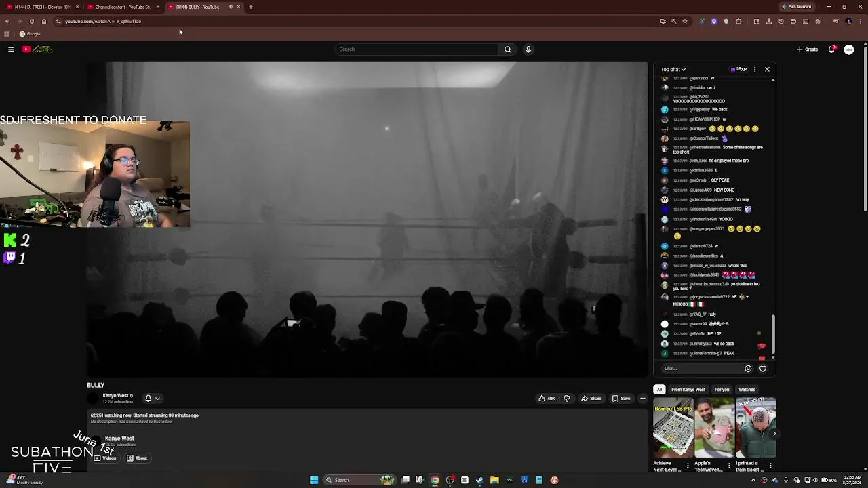Go back in Chrome browser
868x488 pixels.
pyautogui.click(x=7, y=21)
